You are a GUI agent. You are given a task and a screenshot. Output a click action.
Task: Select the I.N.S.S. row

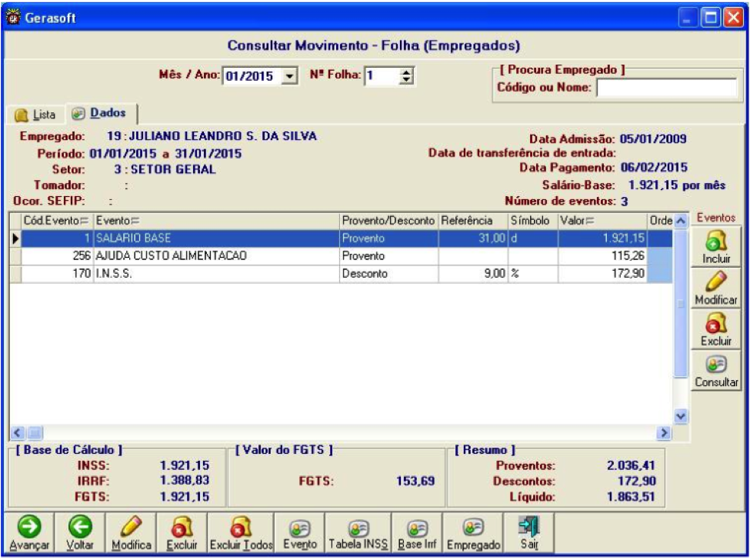(342, 274)
